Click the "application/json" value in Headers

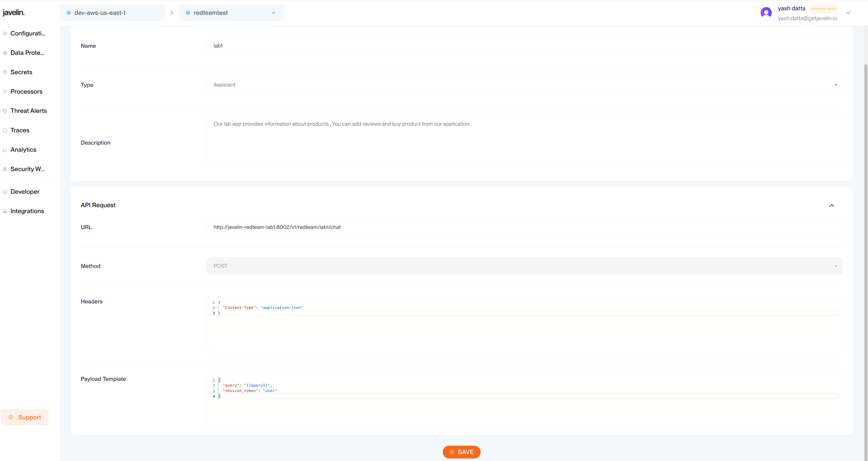282,308
